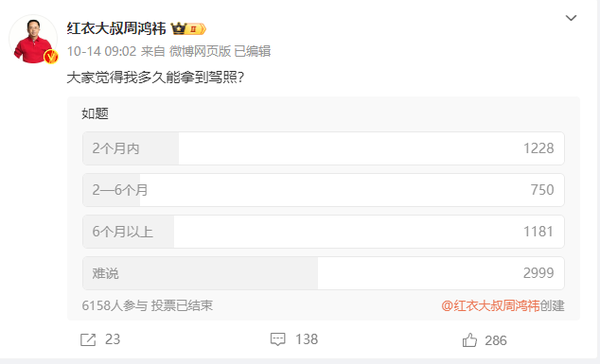Select the 2—6个月 poll option
Image resolution: width=600 pixels, height=364 pixels.
[323, 190]
